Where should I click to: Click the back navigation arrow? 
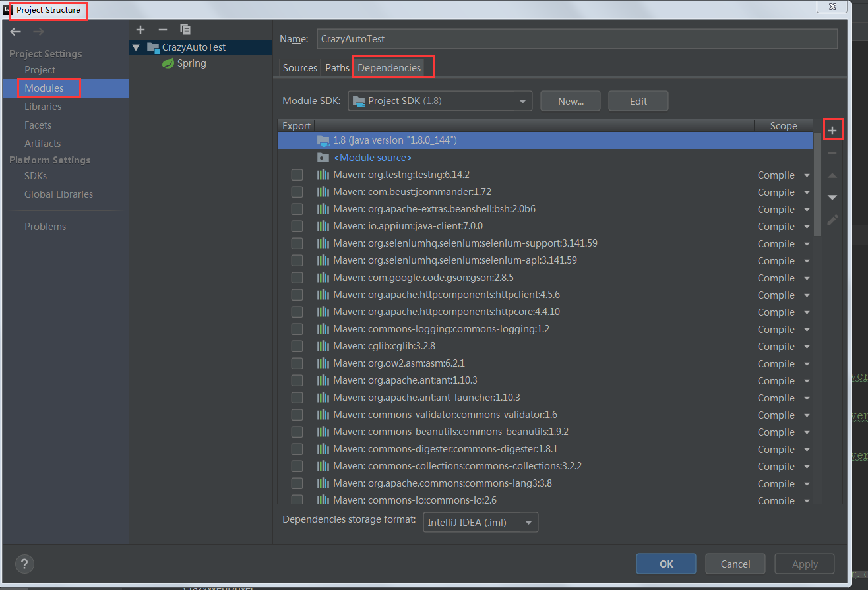[x=16, y=31]
